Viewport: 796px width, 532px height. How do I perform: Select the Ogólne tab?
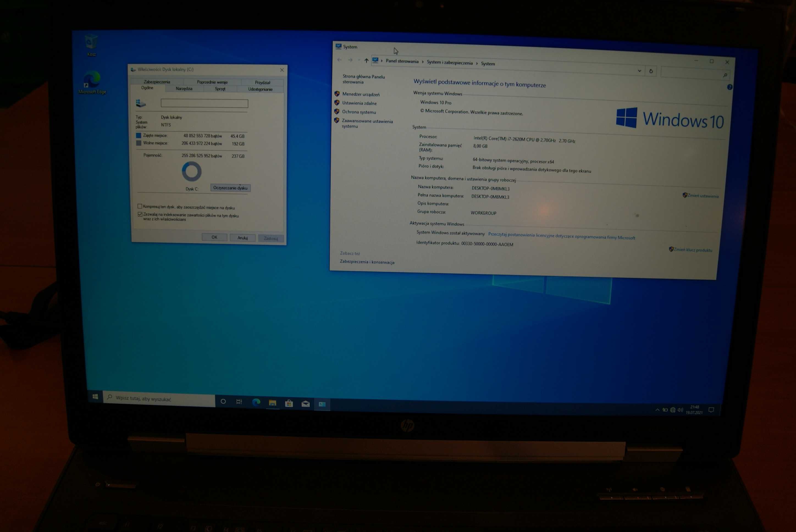147,88
